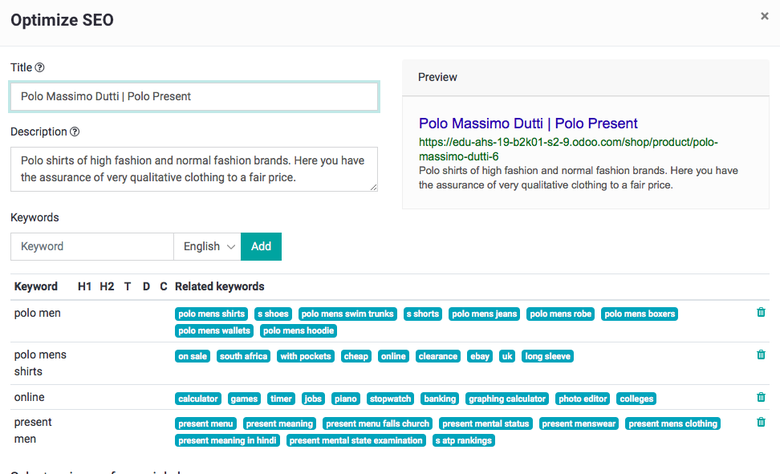
Task: Select the 'with pockets' tag
Action: click(305, 356)
